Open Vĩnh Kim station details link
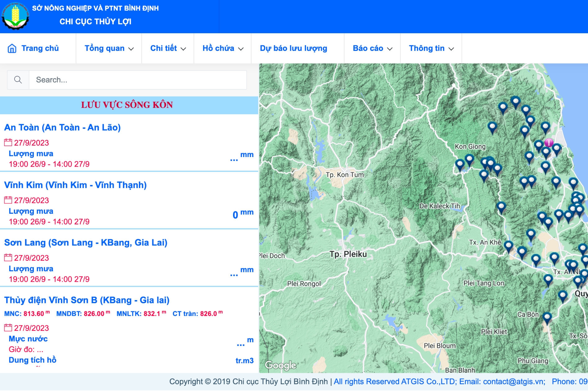 [75, 185]
